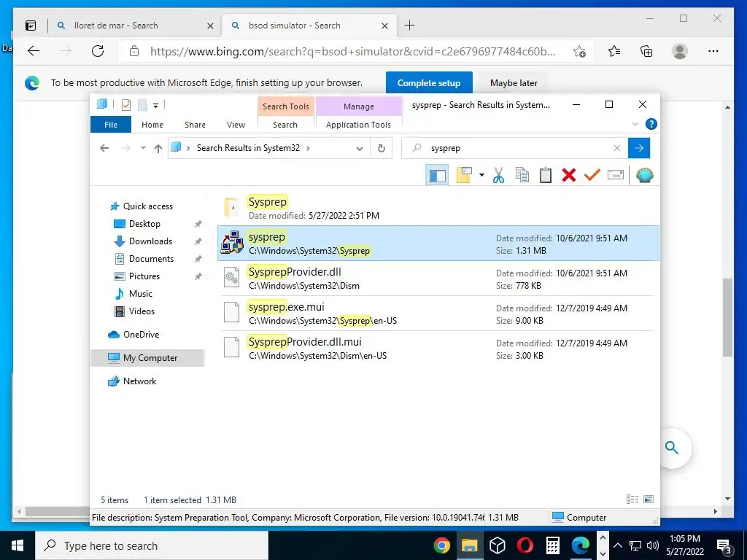
Task: Clear the sysprep search box with the X
Action: [x=617, y=148]
